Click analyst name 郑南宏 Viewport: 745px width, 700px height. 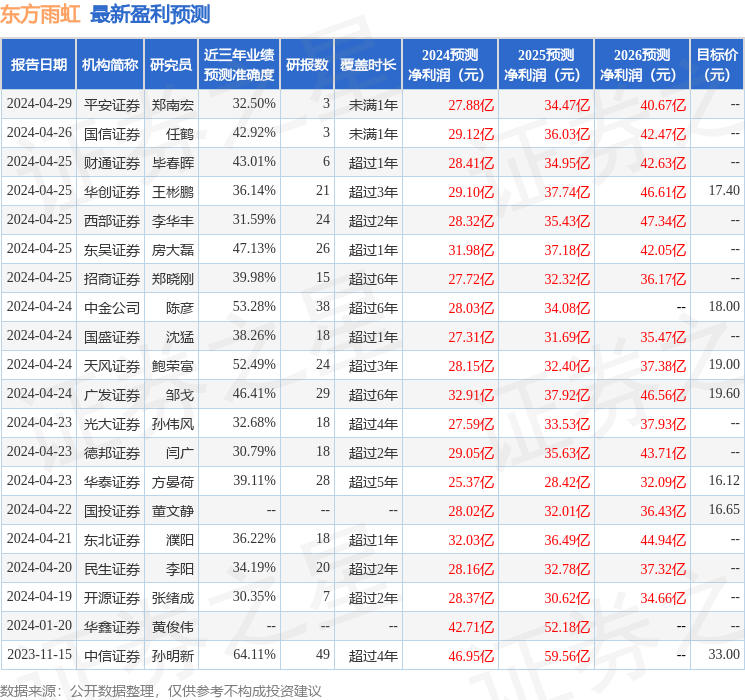173,105
